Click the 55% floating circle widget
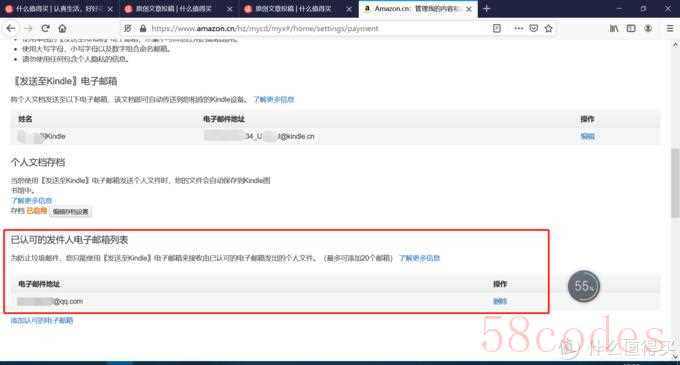The width and height of the screenshot is (680, 365). tap(584, 286)
